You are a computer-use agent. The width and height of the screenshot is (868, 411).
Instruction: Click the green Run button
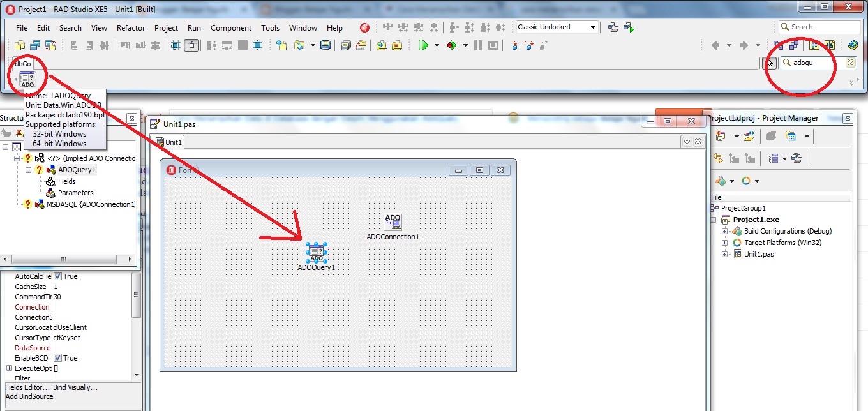[x=423, y=45]
